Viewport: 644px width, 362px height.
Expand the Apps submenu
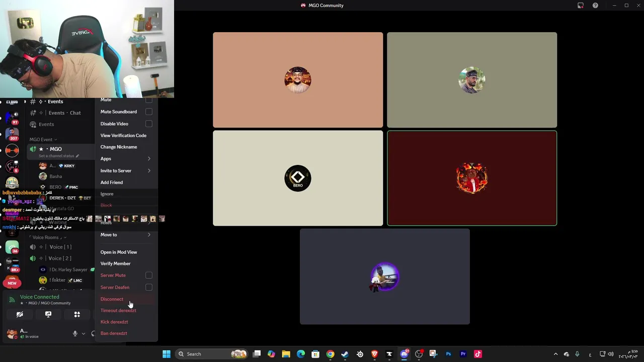(x=126, y=158)
